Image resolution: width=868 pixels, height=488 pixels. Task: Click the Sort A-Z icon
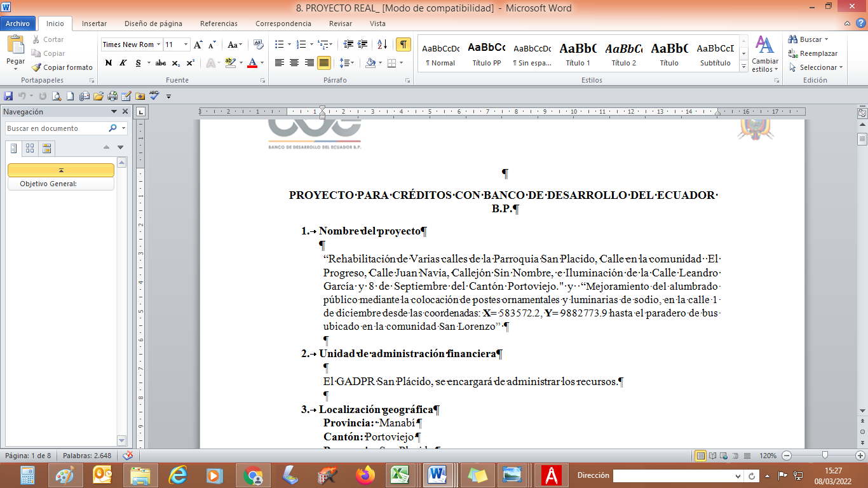click(x=382, y=44)
